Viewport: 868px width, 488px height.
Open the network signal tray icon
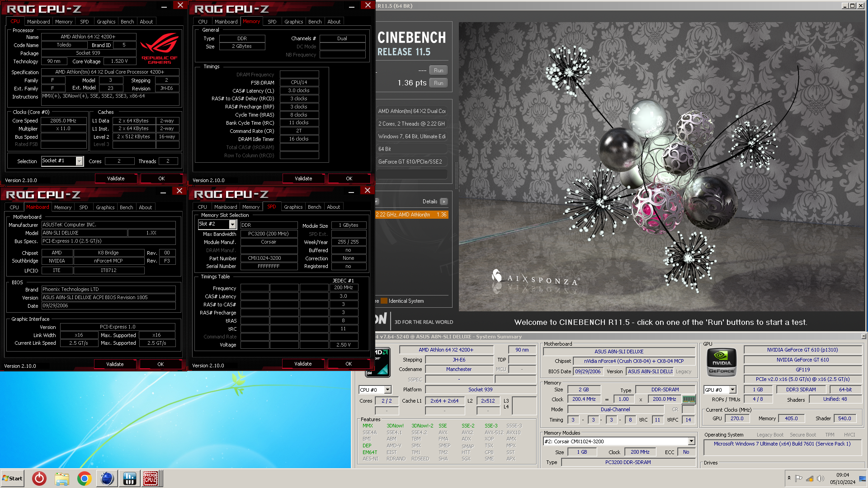(810, 478)
